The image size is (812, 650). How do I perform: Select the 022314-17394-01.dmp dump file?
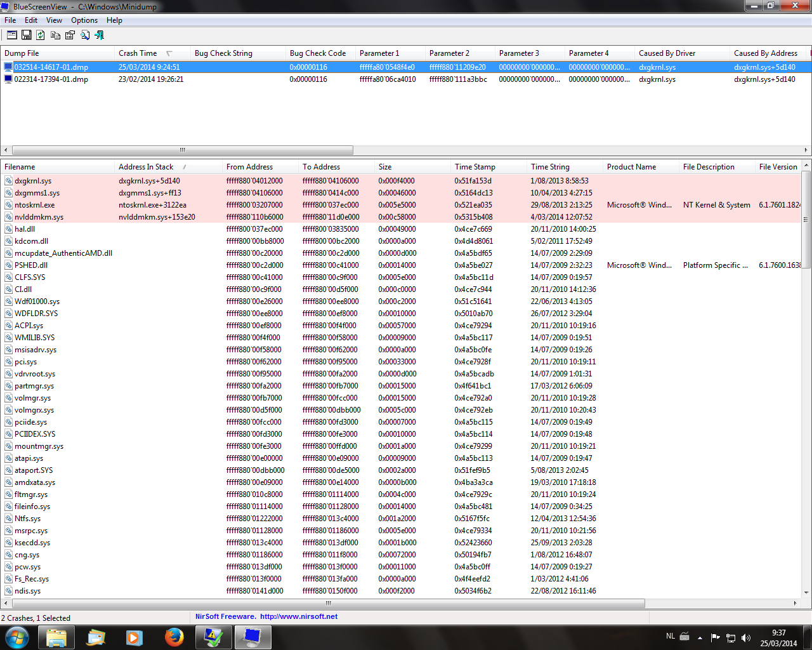pyautogui.click(x=51, y=79)
